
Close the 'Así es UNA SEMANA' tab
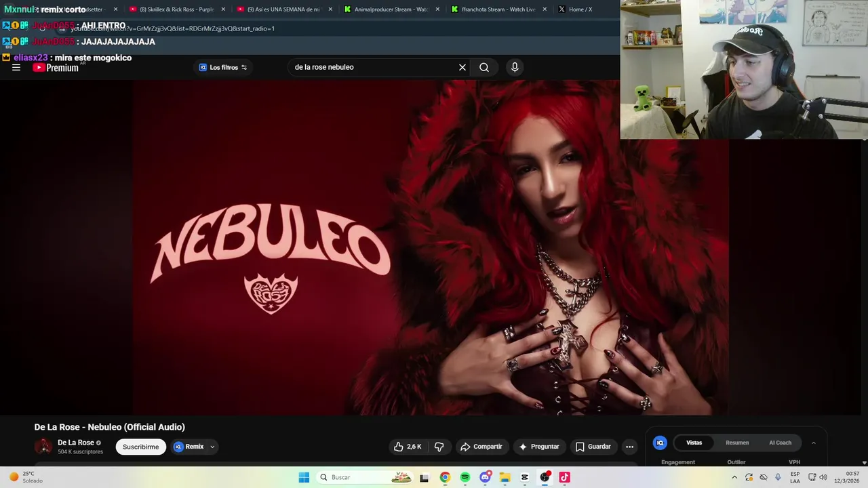tap(330, 9)
